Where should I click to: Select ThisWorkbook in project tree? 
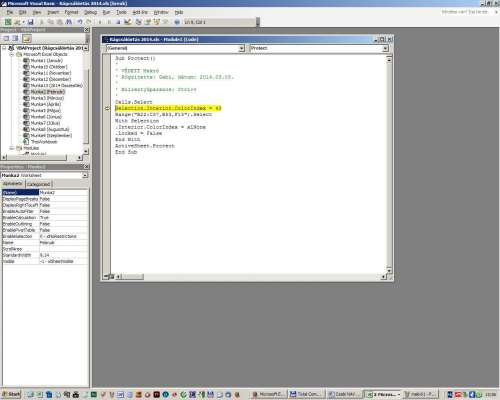tap(44, 142)
